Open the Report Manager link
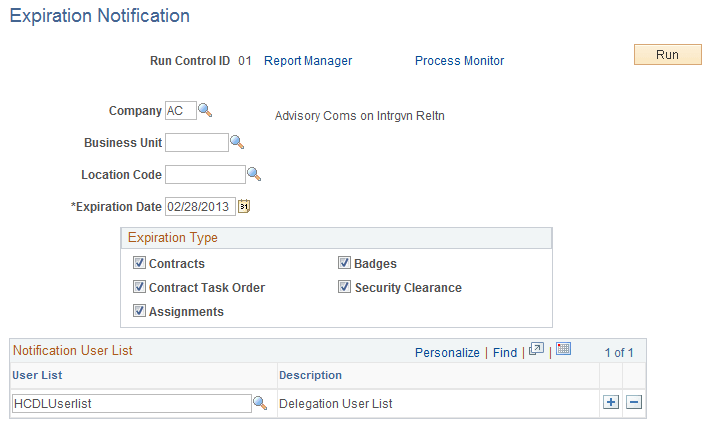Screen dimensions: 710x425 pyautogui.click(x=308, y=61)
